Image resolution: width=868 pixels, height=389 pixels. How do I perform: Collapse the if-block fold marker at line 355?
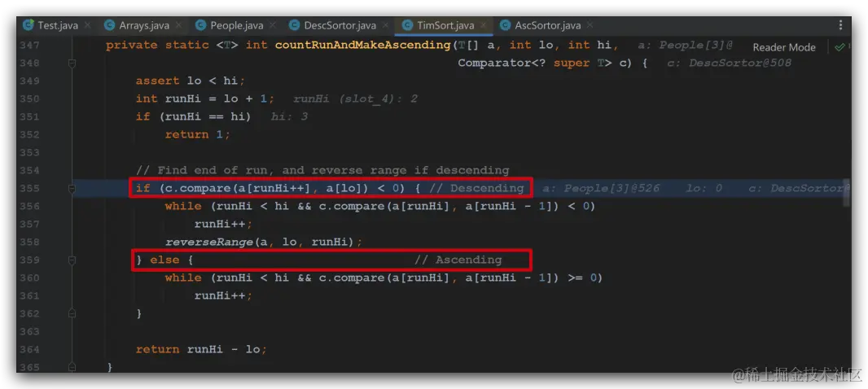72,188
